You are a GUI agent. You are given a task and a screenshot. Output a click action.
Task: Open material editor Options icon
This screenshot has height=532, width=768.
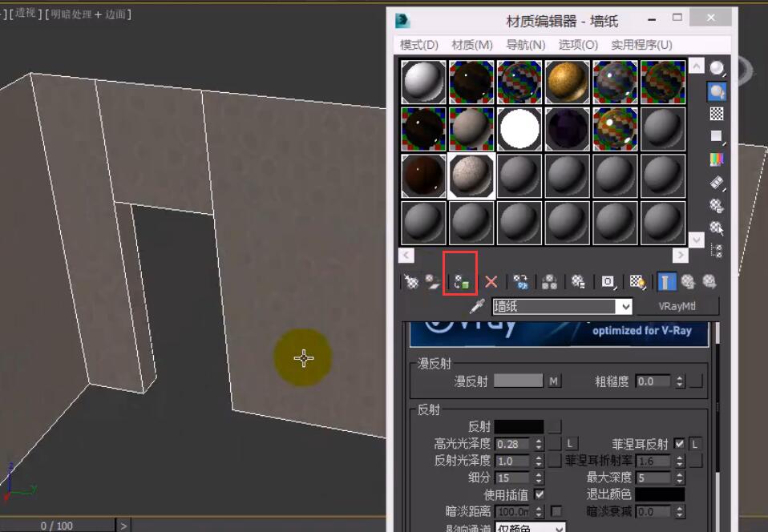click(x=717, y=206)
